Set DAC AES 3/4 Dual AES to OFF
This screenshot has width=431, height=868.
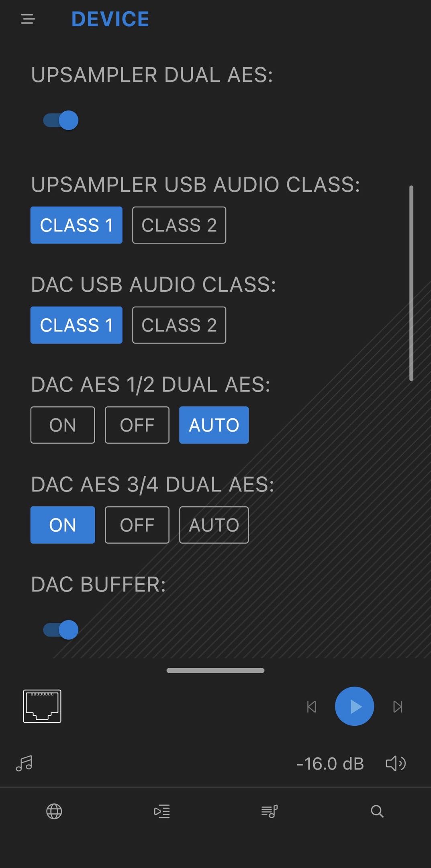pos(137,525)
